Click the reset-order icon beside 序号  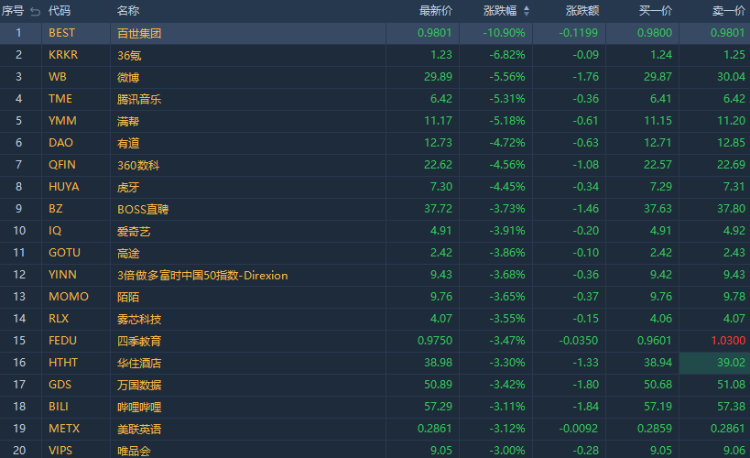[35, 11]
